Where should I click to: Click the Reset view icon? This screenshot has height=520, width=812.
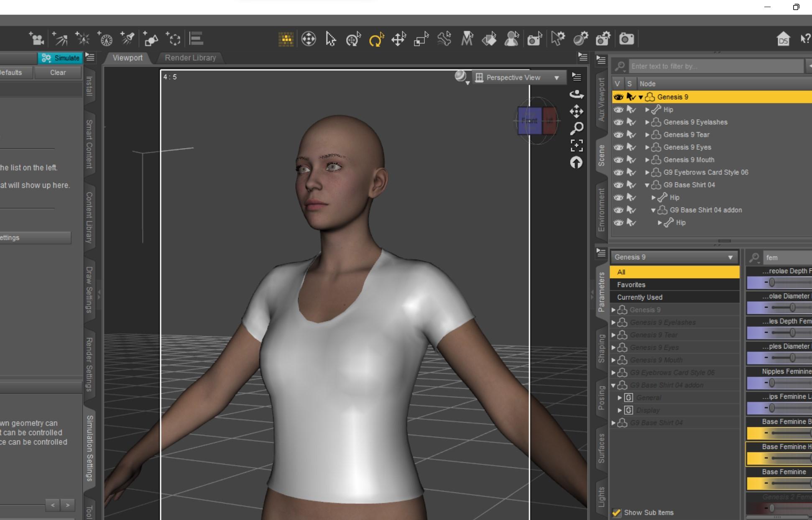(x=577, y=162)
